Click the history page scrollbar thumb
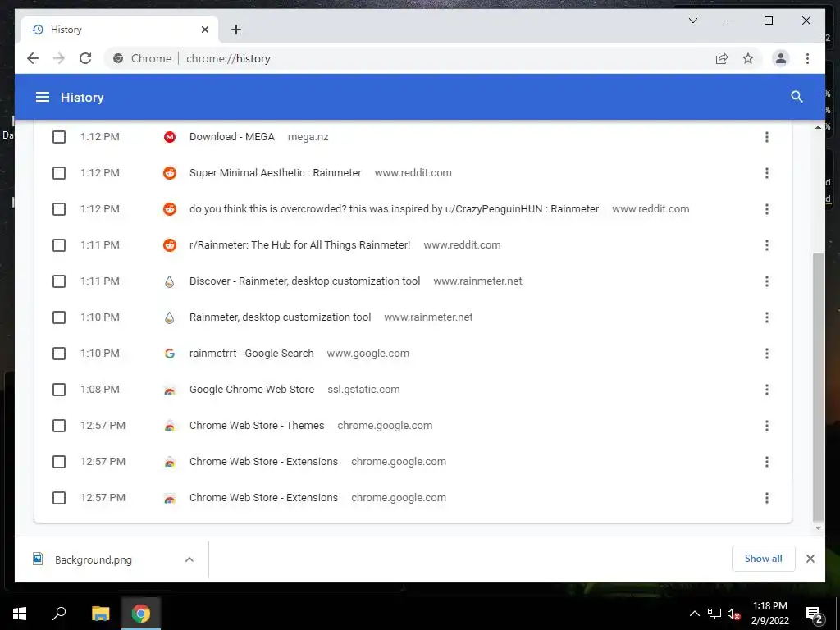 pyautogui.click(x=818, y=386)
